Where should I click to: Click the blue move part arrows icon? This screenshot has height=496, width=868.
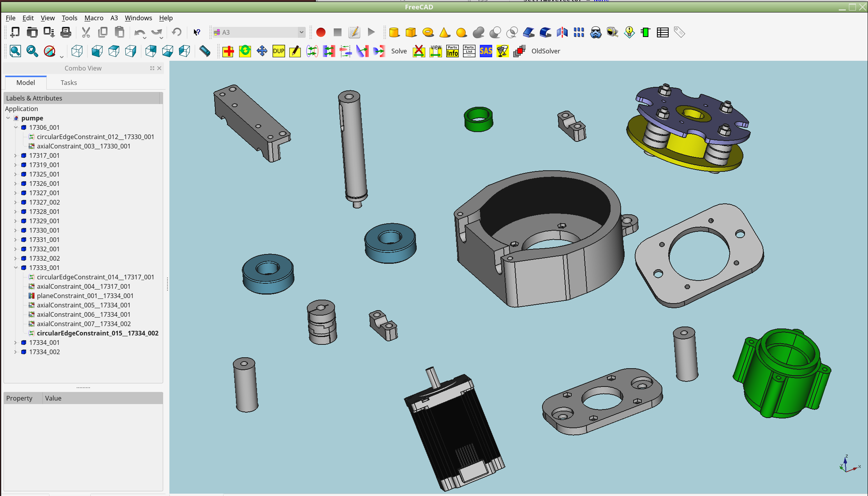tap(262, 51)
